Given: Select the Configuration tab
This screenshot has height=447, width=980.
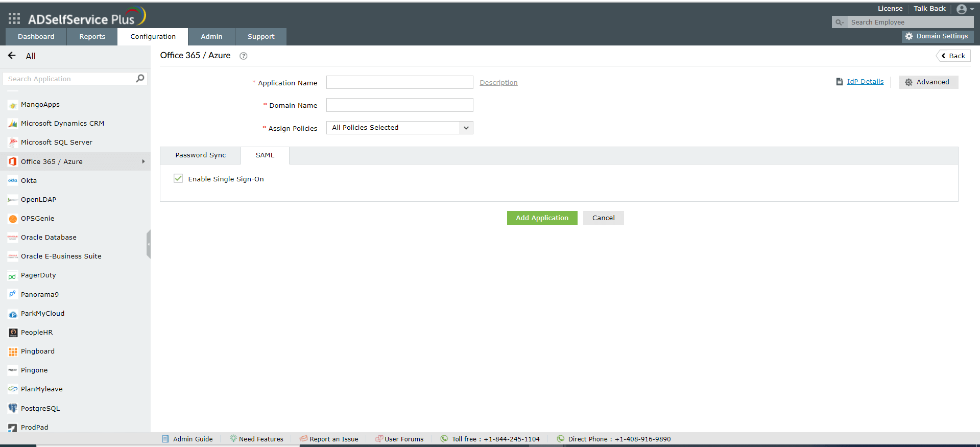Looking at the screenshot, I should pyautogui.click(x=153, y=37).
